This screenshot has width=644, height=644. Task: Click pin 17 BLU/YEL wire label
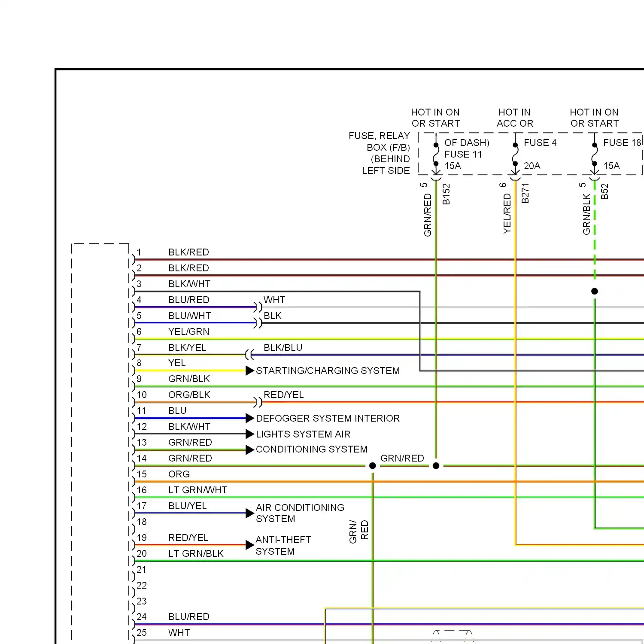click(188, 506)
